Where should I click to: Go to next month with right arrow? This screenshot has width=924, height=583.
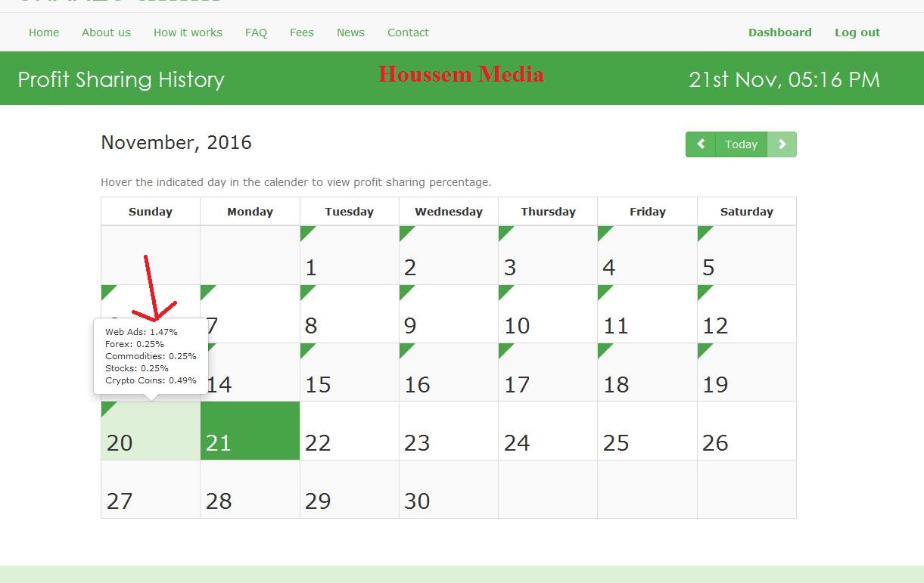(x=782, y=144)
